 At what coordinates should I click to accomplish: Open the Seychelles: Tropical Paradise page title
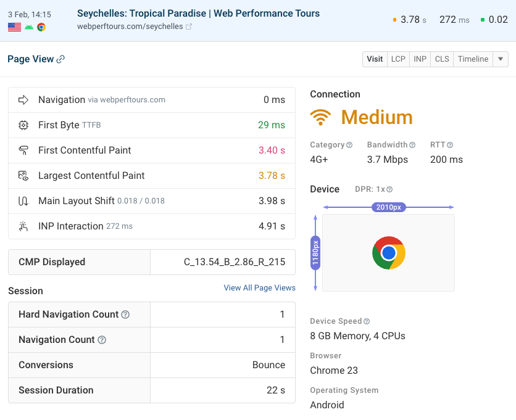(198, 14)
